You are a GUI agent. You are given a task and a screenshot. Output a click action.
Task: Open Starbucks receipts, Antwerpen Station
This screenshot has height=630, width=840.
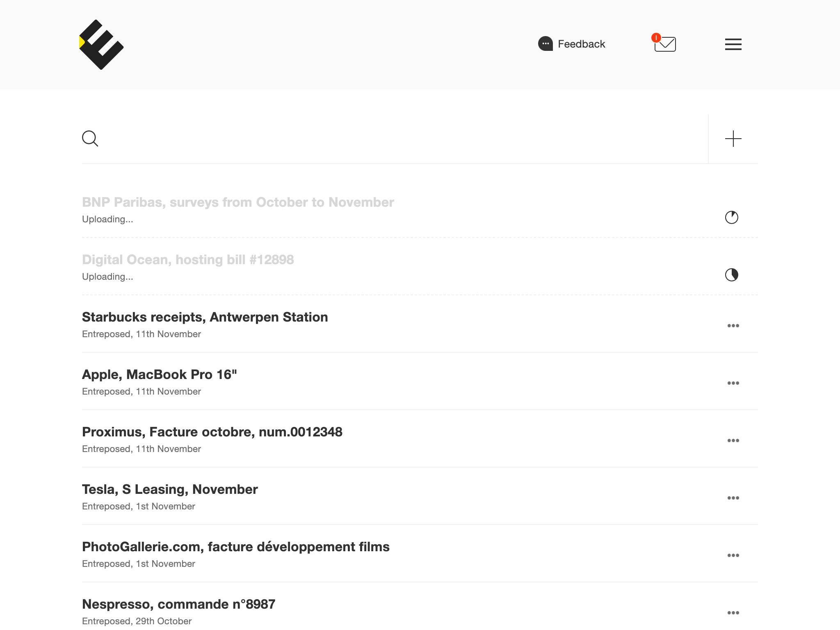[x=205, y=317]
